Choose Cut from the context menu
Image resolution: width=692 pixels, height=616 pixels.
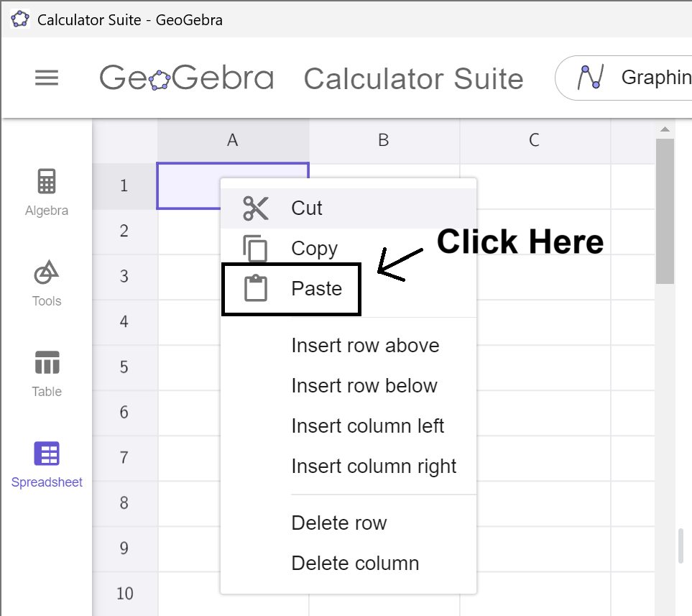pos(349,208)
